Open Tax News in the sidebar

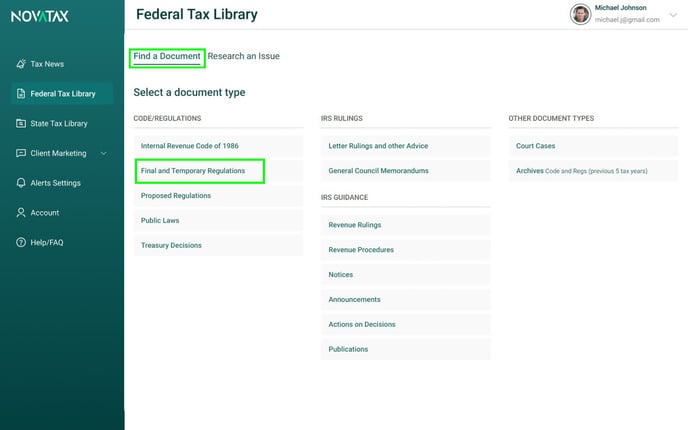(62, 64)
